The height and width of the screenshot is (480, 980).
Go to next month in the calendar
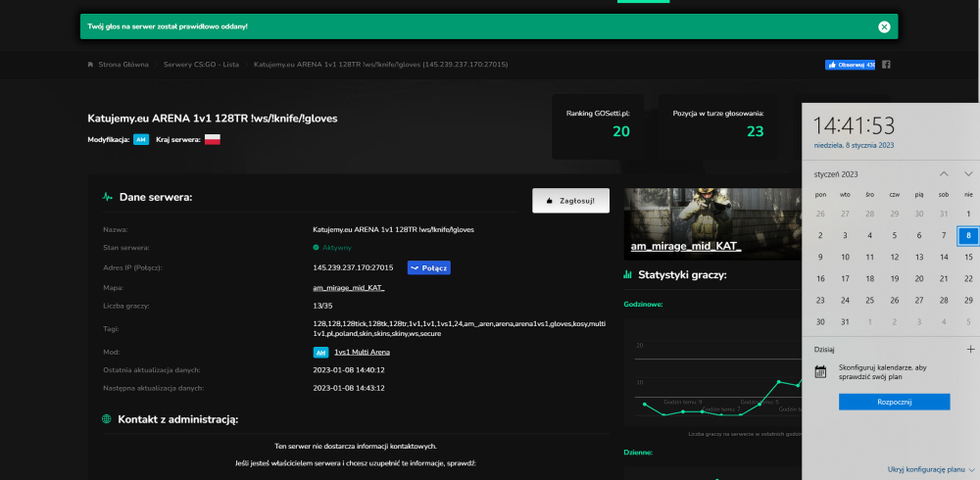pyautogui.click(x=968, y=173)
